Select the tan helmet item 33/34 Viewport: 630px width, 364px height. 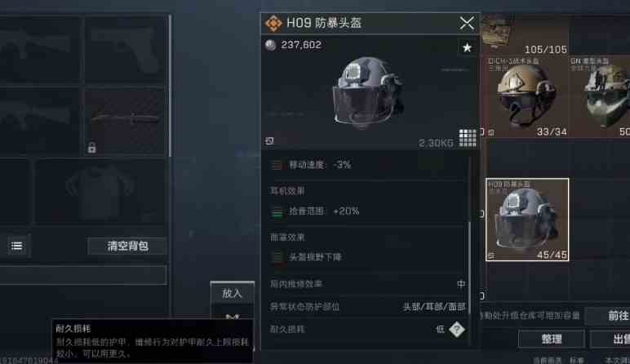525,96
